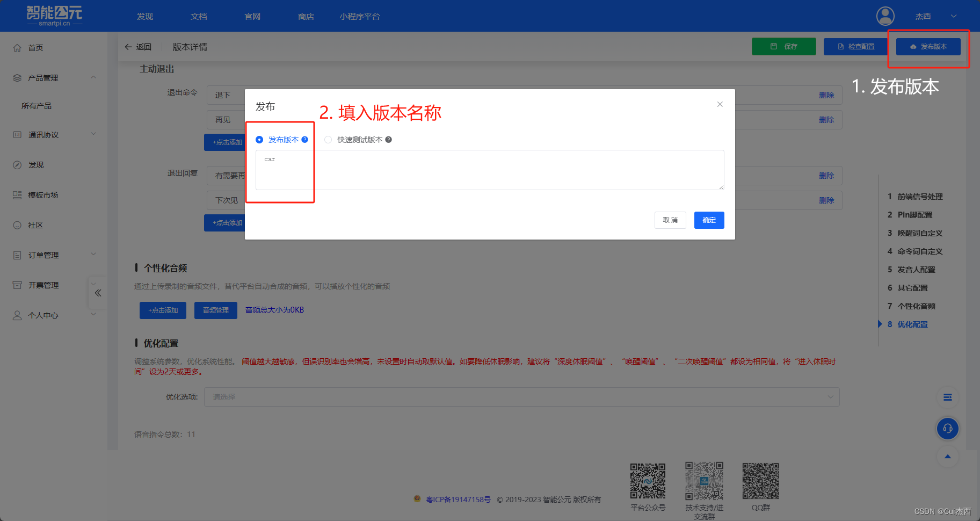
Task: Click the customer service headset icon
Action: tap(948, 429)
